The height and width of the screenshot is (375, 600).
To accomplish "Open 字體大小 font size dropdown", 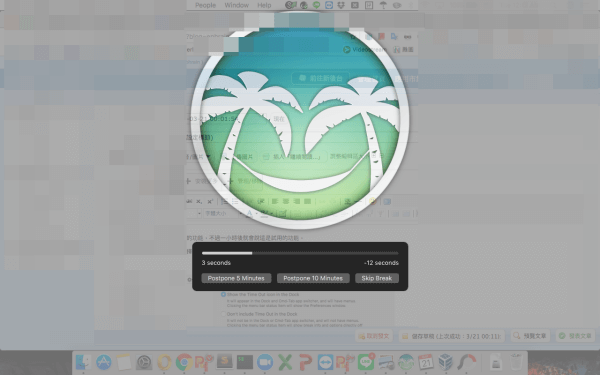I will [222, 213].
